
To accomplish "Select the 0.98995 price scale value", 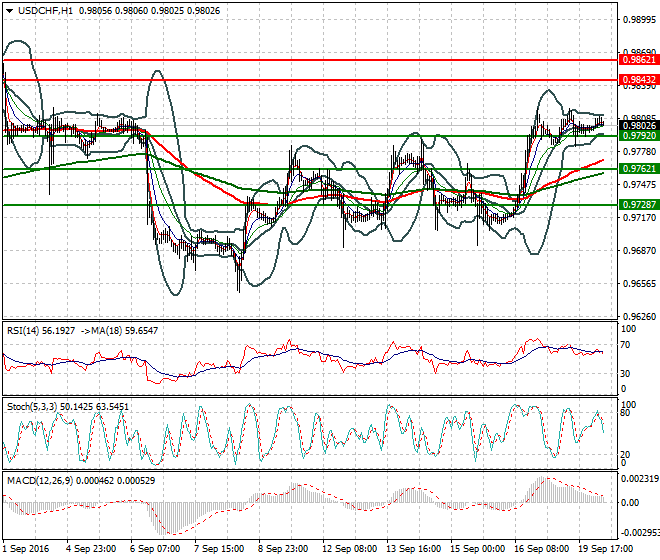I will [639, 20].
